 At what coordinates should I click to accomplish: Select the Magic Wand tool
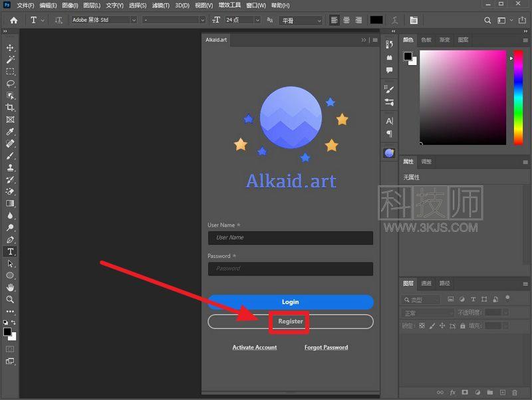(x=10, y=60)
